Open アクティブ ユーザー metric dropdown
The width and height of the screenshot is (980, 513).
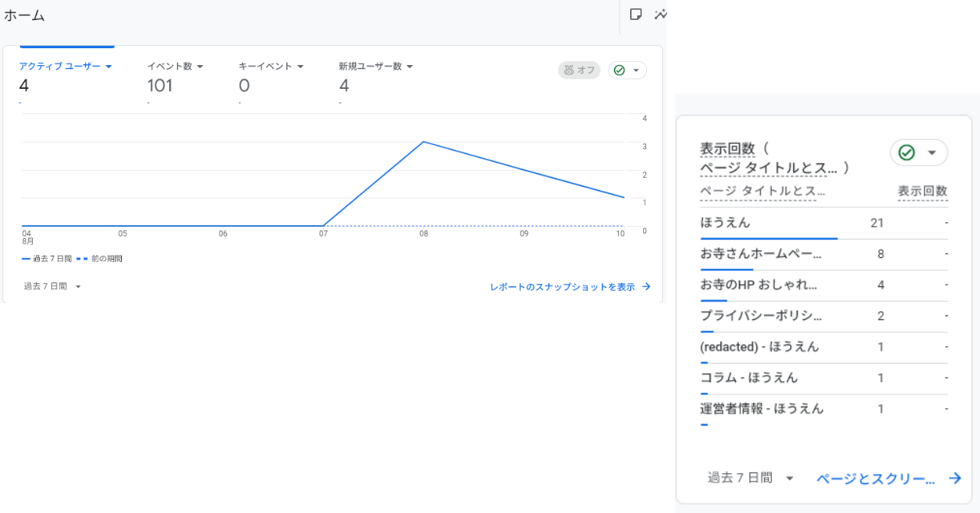[108, 67]
